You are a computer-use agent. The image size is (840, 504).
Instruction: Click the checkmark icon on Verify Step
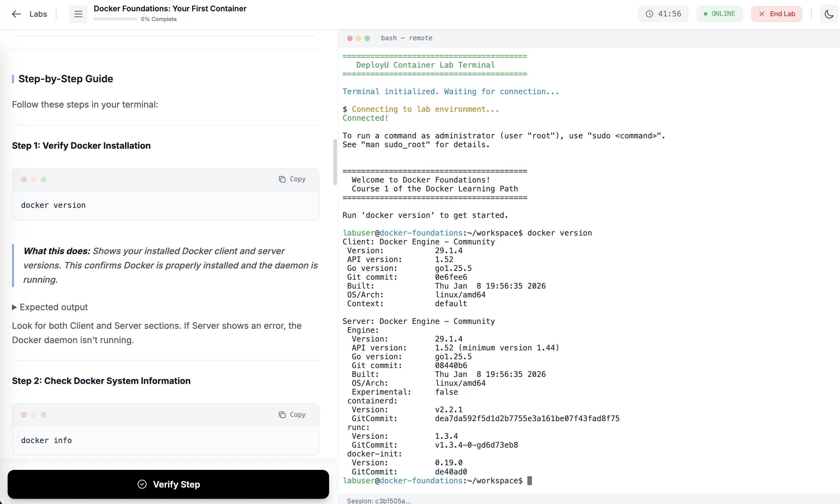(142, 484)
